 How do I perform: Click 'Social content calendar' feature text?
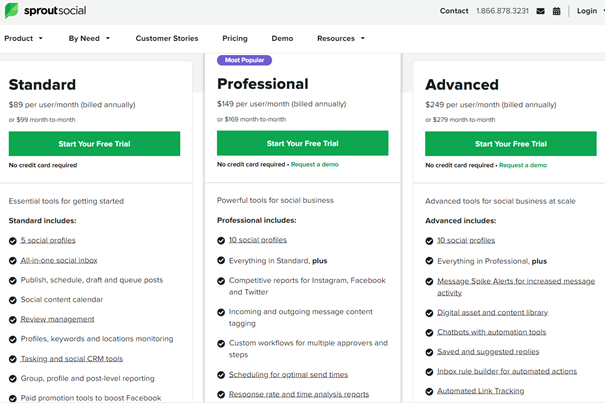click(62, 300)
